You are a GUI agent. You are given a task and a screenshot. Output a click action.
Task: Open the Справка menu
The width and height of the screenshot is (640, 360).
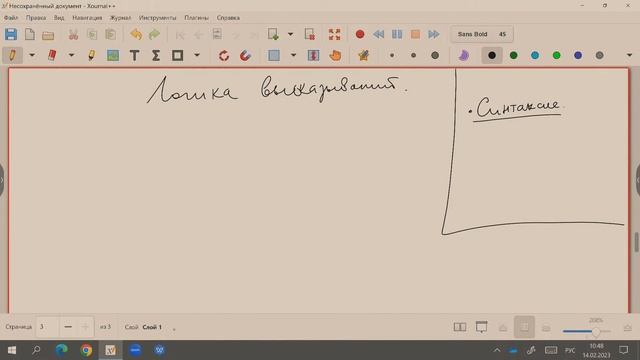pos(228,18)
